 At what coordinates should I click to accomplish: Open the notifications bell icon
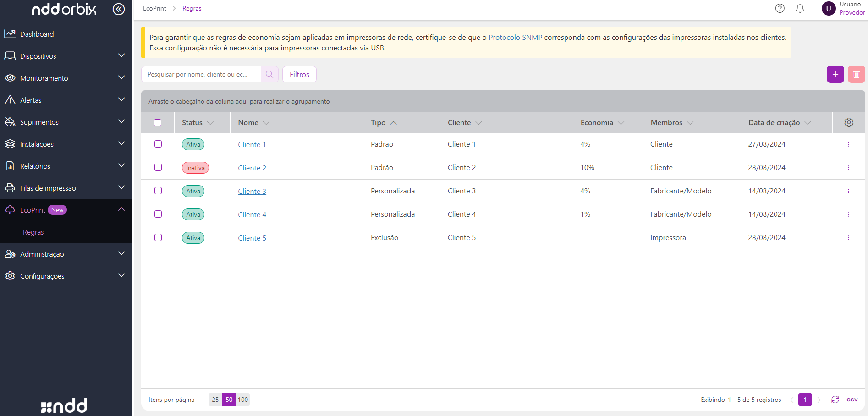799,8
